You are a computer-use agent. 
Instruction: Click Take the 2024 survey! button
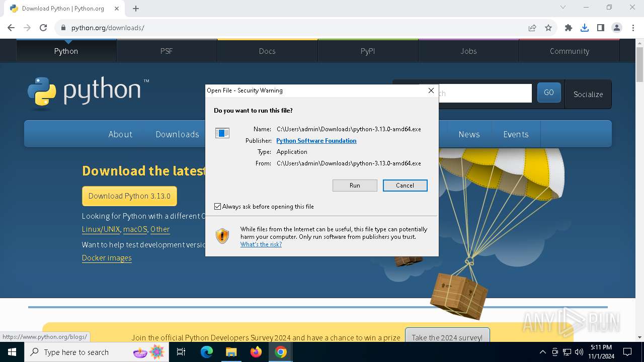[447, 337]
